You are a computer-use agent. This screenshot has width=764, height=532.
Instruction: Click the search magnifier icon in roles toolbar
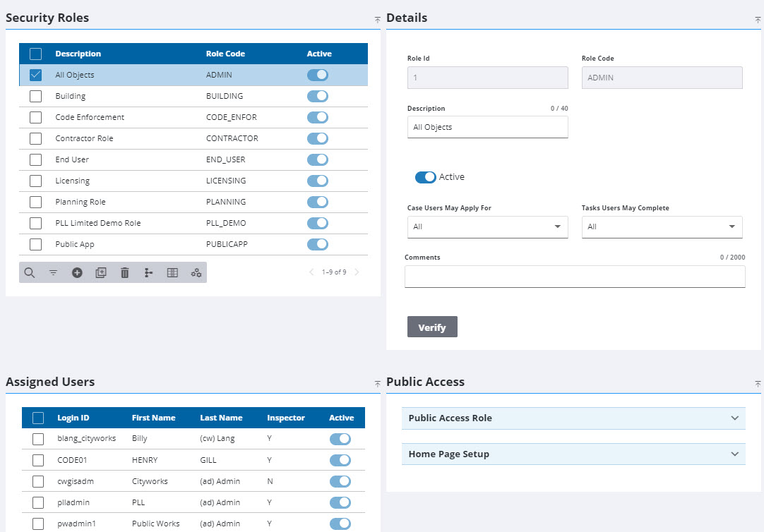(x=30, y=272)
